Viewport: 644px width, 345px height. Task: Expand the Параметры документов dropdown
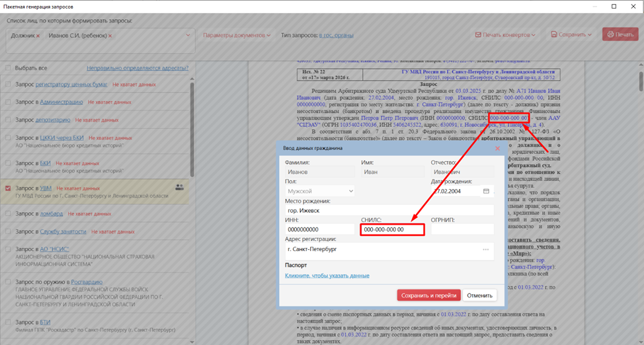click(x=236, y=35)
